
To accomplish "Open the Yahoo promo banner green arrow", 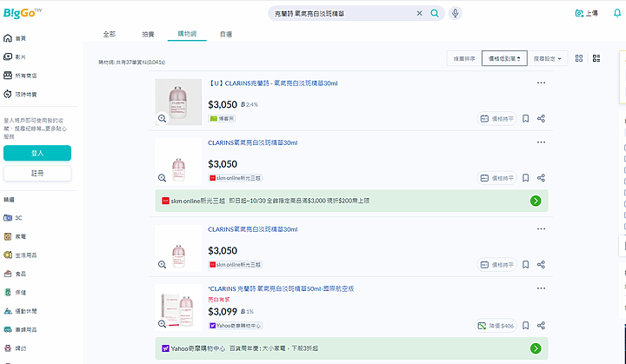I will 536,348.
